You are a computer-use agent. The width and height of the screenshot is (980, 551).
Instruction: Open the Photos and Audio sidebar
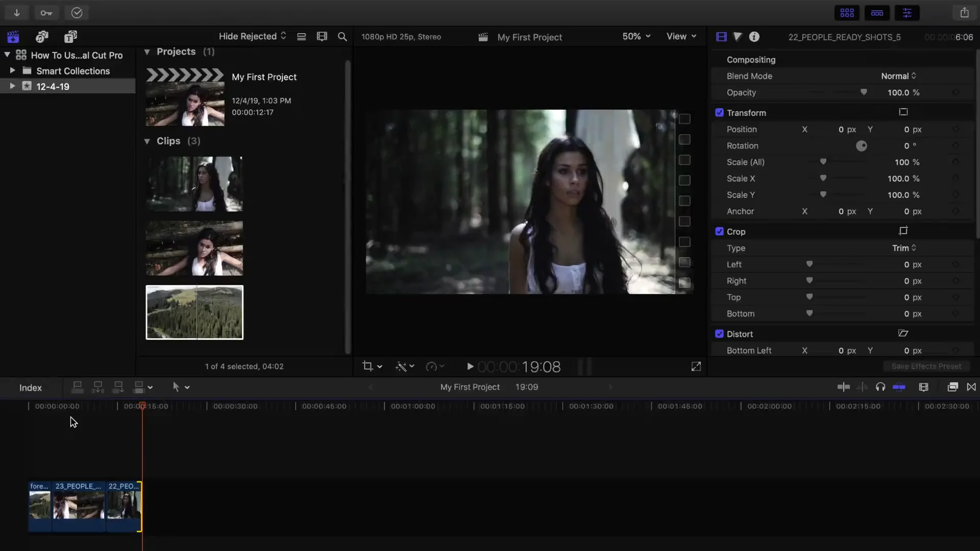[42, 37]
